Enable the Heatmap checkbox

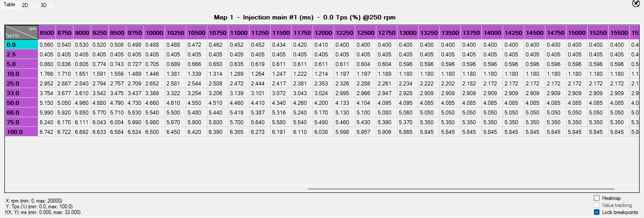tap(597, 198)
